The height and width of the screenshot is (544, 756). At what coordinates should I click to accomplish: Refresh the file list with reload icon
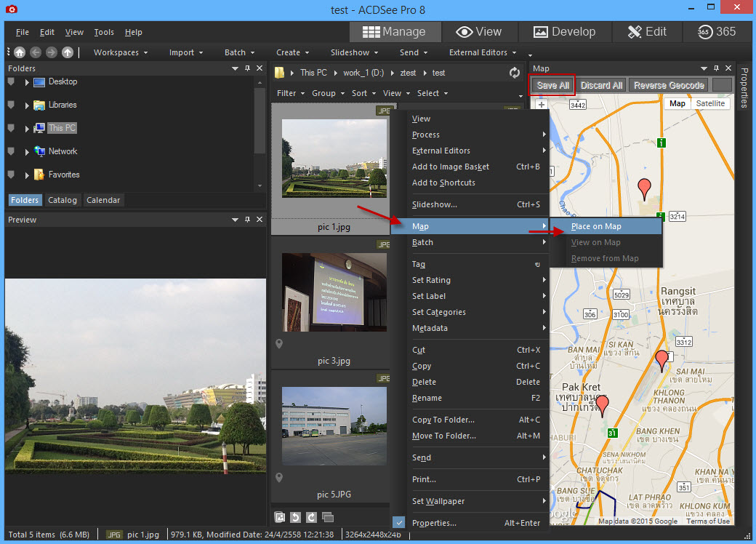pos(515,73)
